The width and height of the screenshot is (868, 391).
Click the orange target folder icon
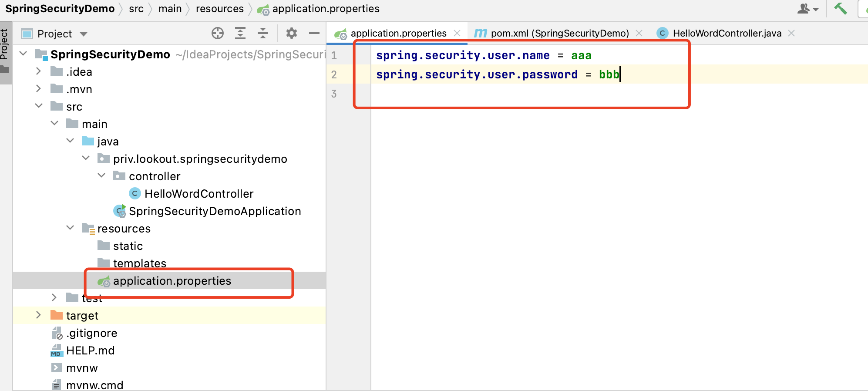click(57, 315)
